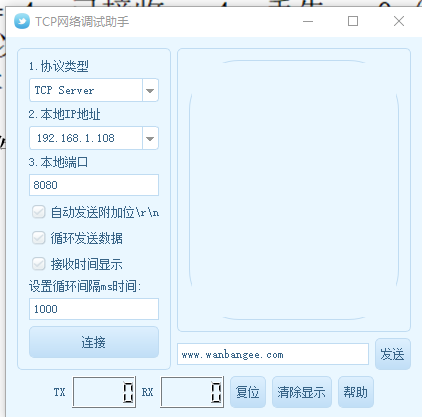Image resolution: width=422 pixels, height=417 pixels.
Task: Click the 设置循环间隔ms时间 label
Action: (85, 286)
